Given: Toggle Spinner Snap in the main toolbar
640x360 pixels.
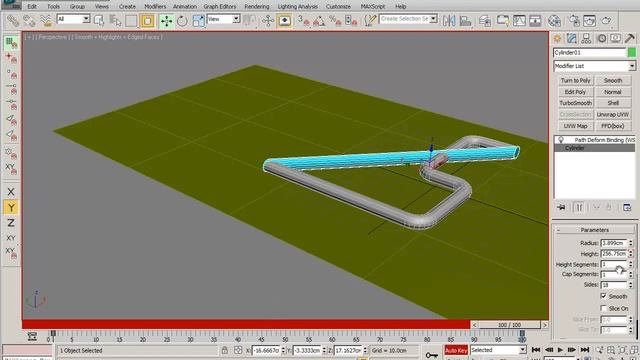Looking at the screenshot, I should tap(351, 20).
